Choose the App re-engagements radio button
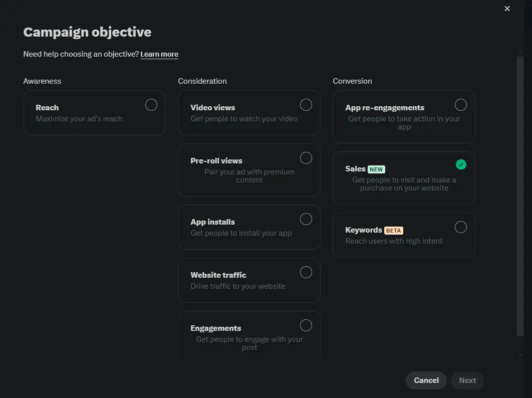The image size is (532, 398). click(460, 105)
